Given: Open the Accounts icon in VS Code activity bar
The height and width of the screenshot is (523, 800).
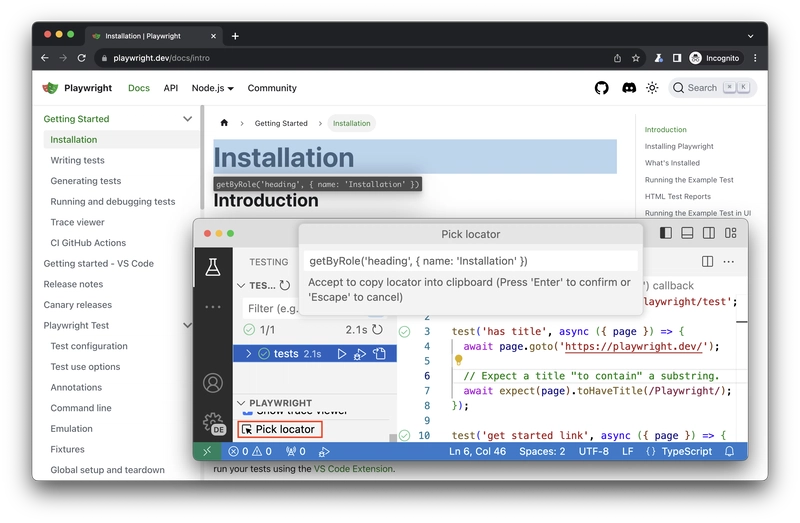Looking at the screenshot, I should tap(213, 383).
